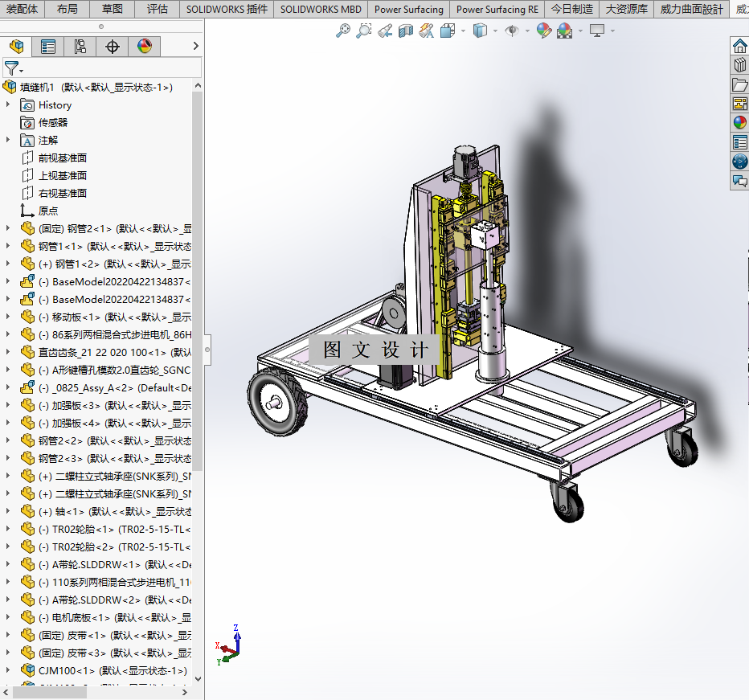Expand the 移动板<1> component
This screenshot has width=749, height=700.
[8, 317]
